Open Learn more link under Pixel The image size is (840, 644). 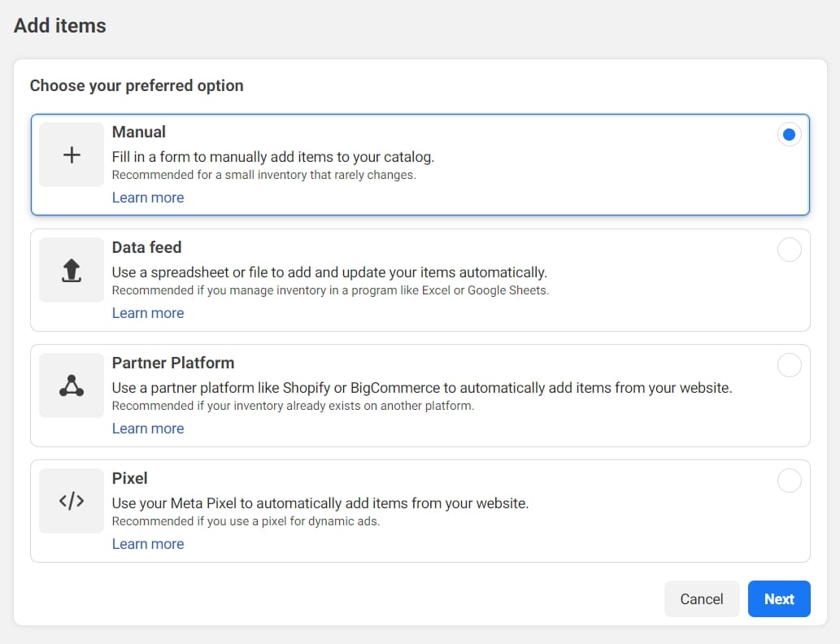(148, 544)
